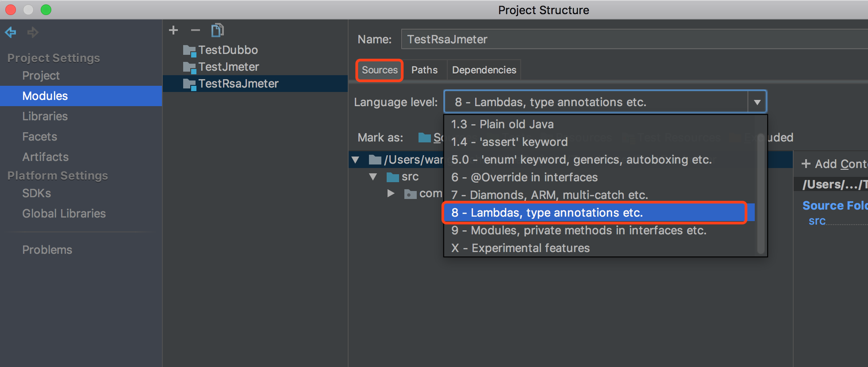Click the back navigation arrow
Image resolution: width=868 pixels, height=367 pixels.
[x=11, y=32]
